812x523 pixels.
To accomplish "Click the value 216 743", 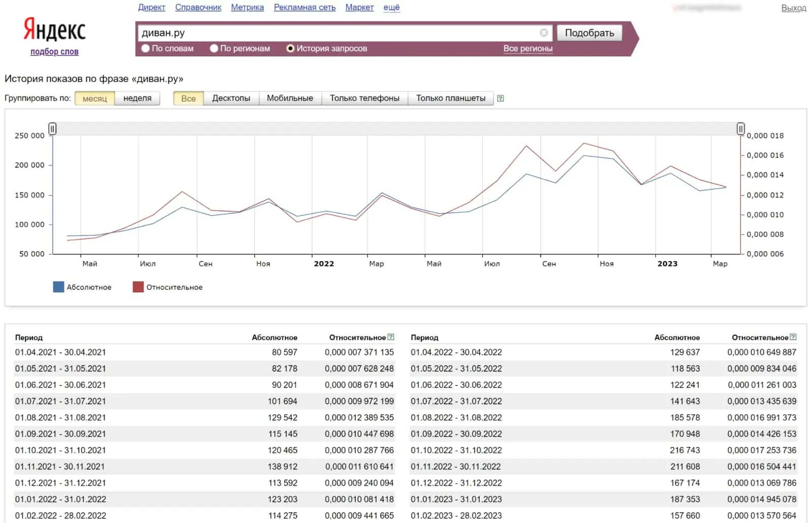I will click(685, 450).
